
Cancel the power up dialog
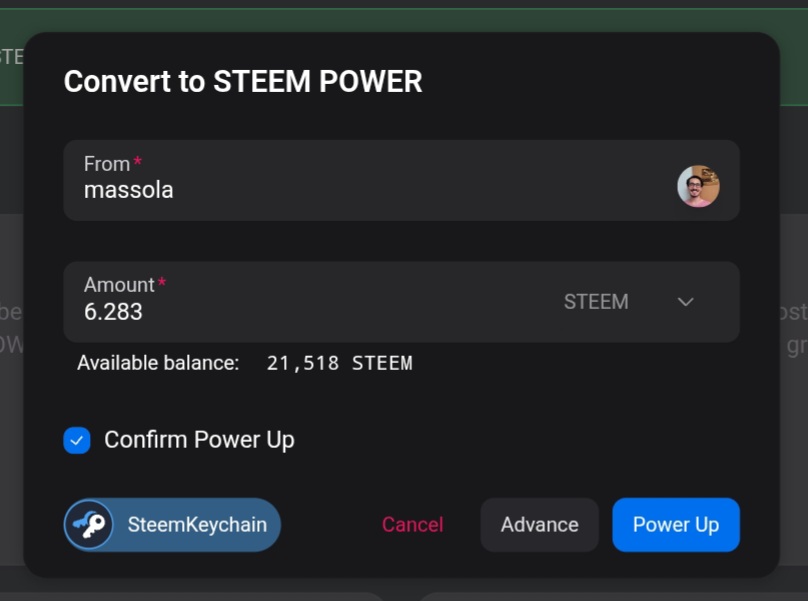pyautogui.click(x=412, y=525)
